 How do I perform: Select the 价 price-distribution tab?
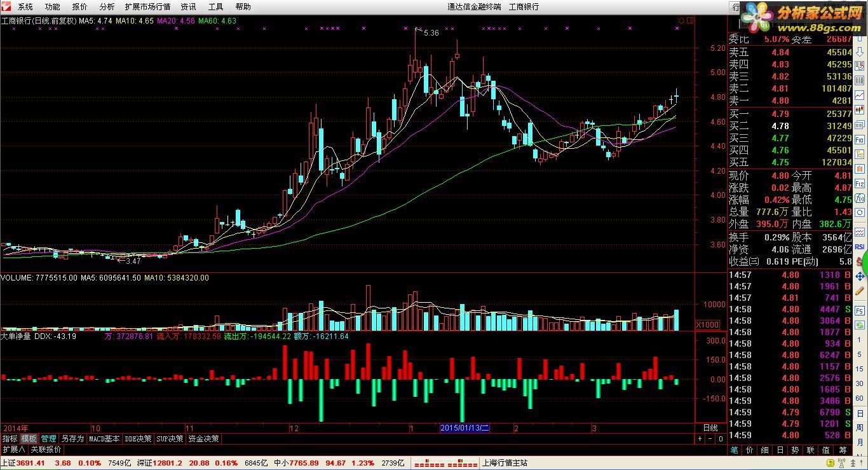[x=749, y=450]
